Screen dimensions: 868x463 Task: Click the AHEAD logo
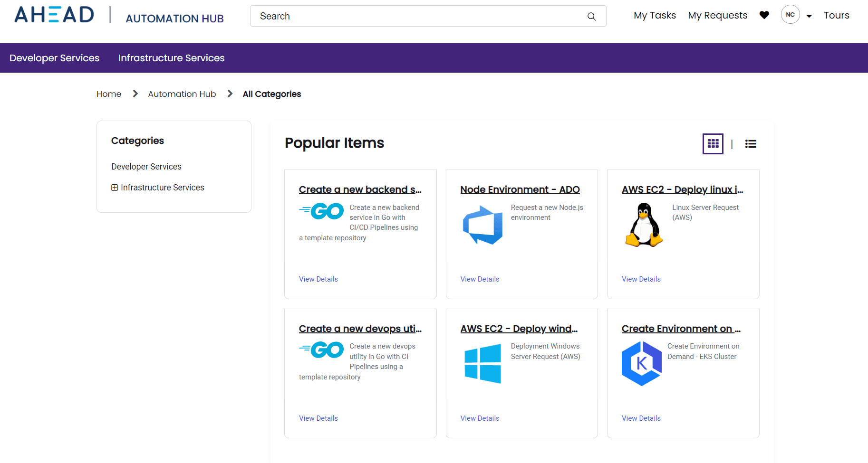[54, 15]
